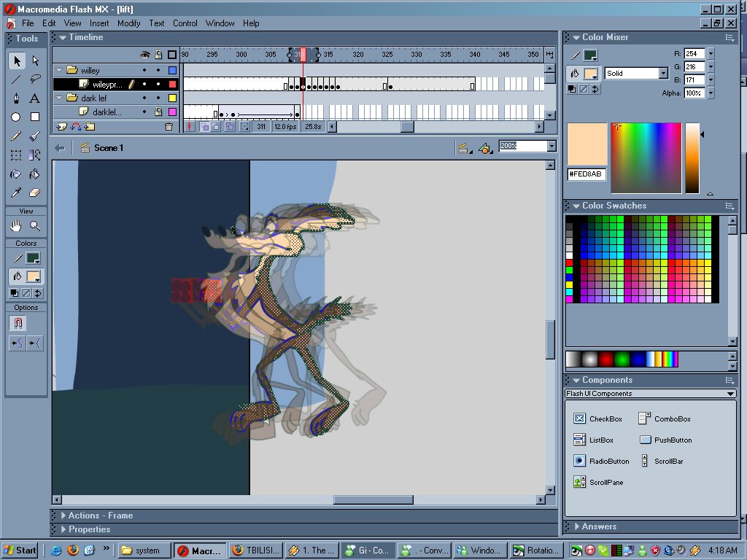The image size is (747, 560).
Task: Click the Straighten option button
Action: click(35, 343)
